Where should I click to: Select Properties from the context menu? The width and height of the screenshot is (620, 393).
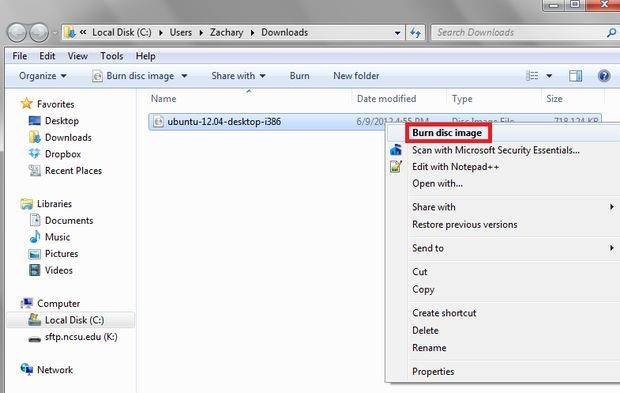pos(433,371)
